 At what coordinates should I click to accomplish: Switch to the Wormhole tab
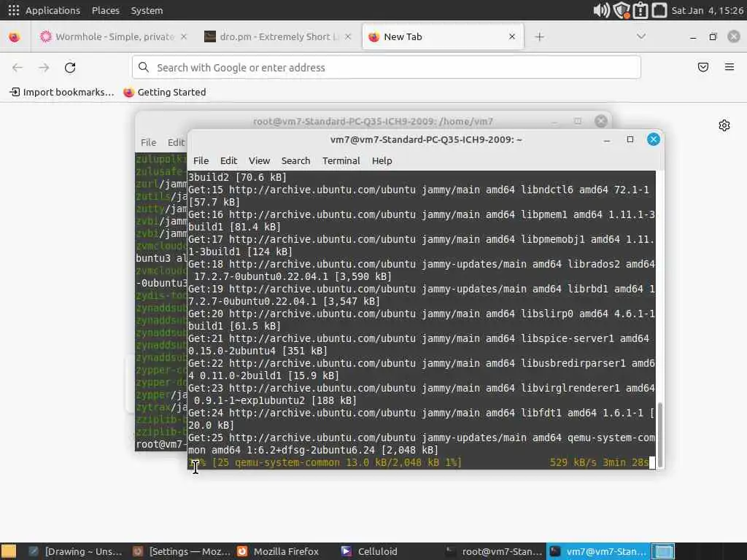pos(109,36)
